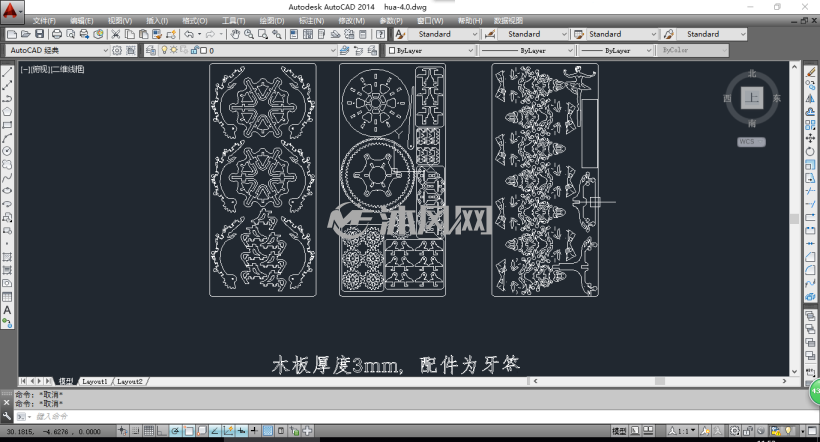Image resolution: width=820 pixels, height=442 pixels.
Task: Expand the layer list dropdown showing 0
Action: pyautogui.click(x=333, y=50)
